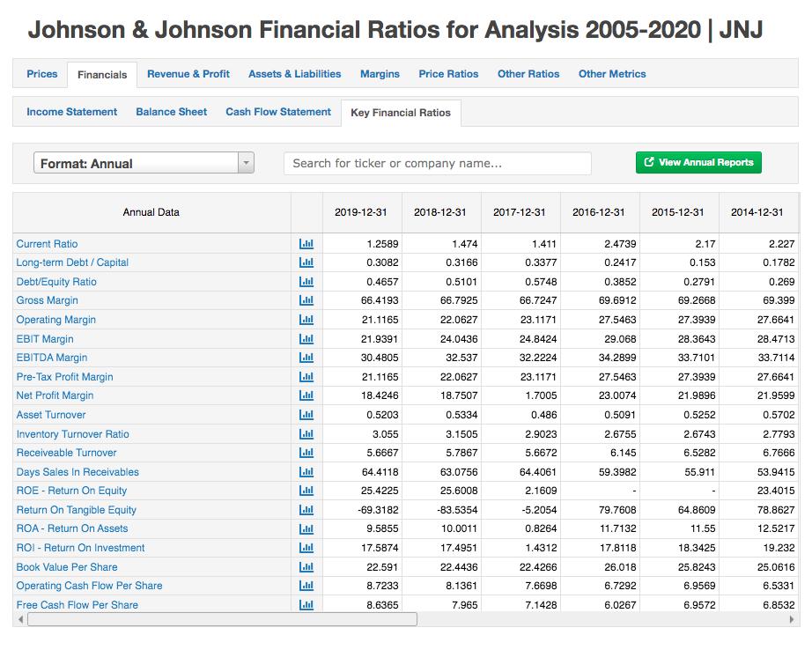Open chart icon for ROE - Return On Equity
The image size is (812, 650).
click(306, 491)
